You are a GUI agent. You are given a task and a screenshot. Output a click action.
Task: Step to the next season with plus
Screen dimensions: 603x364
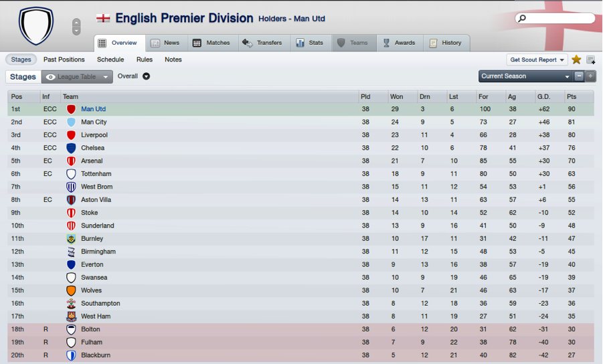click(590, 76)
